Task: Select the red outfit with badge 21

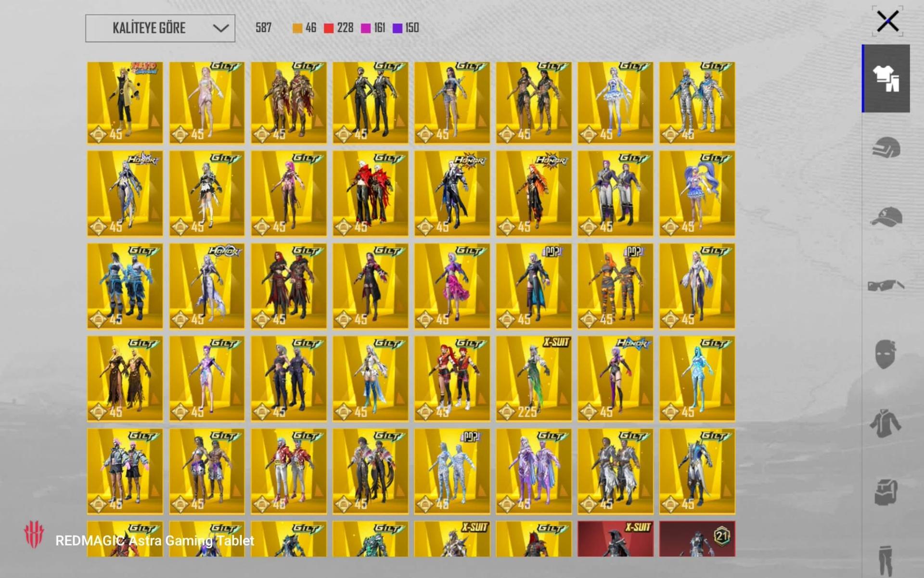Action: point(697,539)
